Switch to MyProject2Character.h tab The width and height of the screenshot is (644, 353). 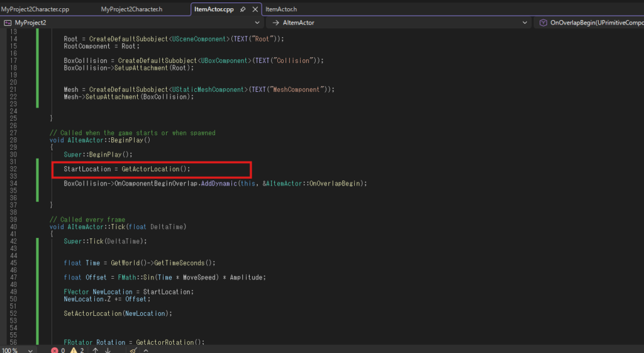coord(131,9)
